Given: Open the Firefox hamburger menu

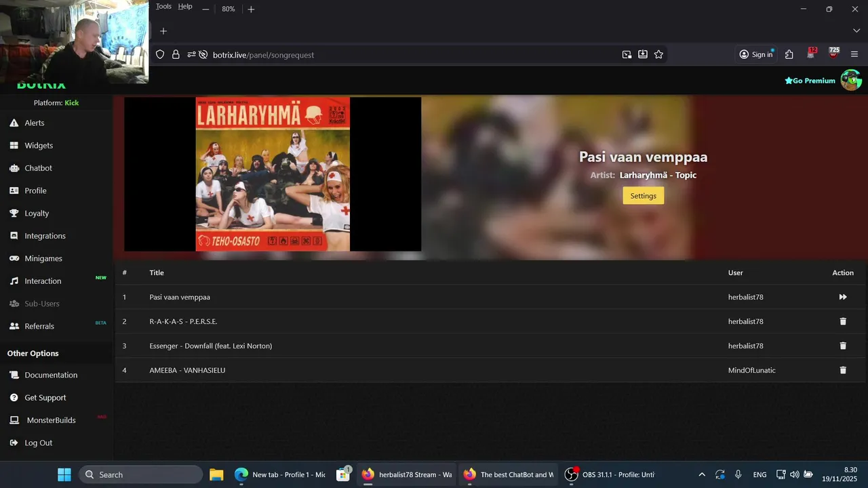Looking at the screenshot, I should pos(854,55).
